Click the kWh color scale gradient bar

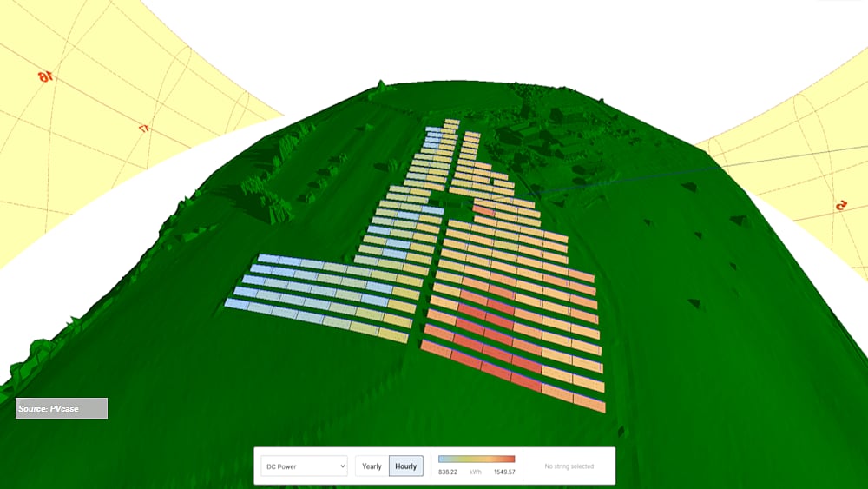(x=477, y=459)
